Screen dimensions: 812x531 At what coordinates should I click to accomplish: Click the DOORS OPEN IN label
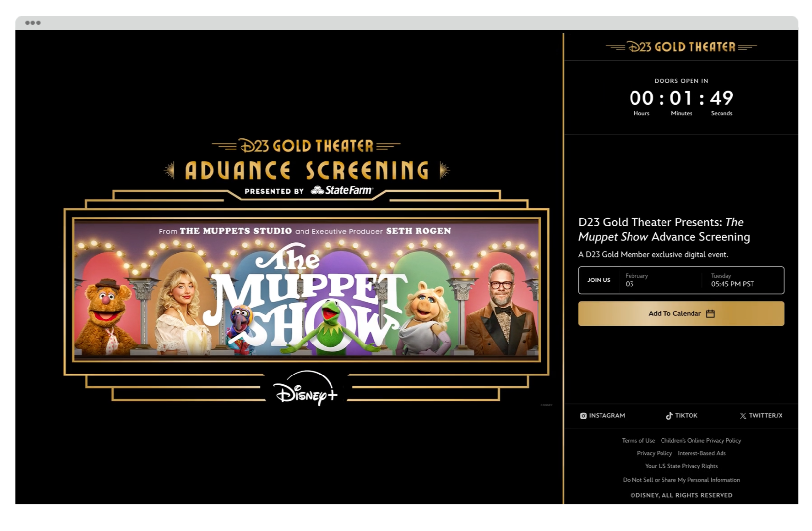pos(681,81)
